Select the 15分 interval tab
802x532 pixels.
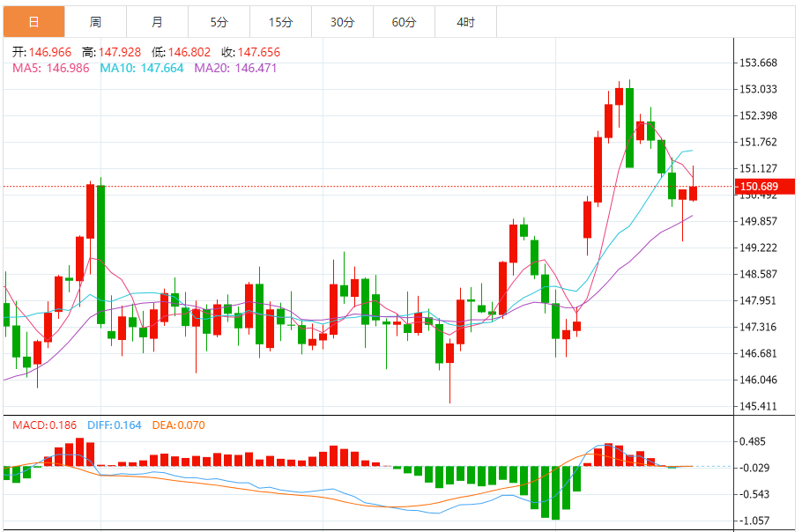pos(280,22)
